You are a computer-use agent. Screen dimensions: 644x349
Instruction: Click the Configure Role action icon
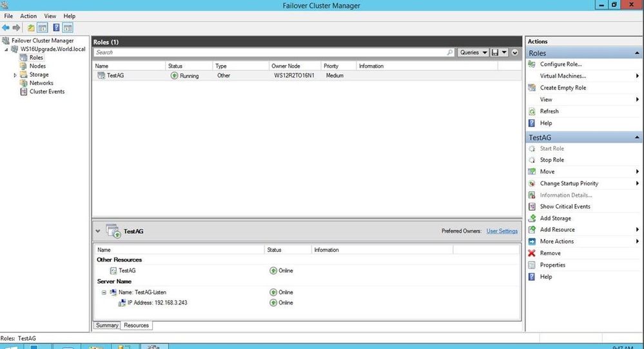click(x=532, y=64)
